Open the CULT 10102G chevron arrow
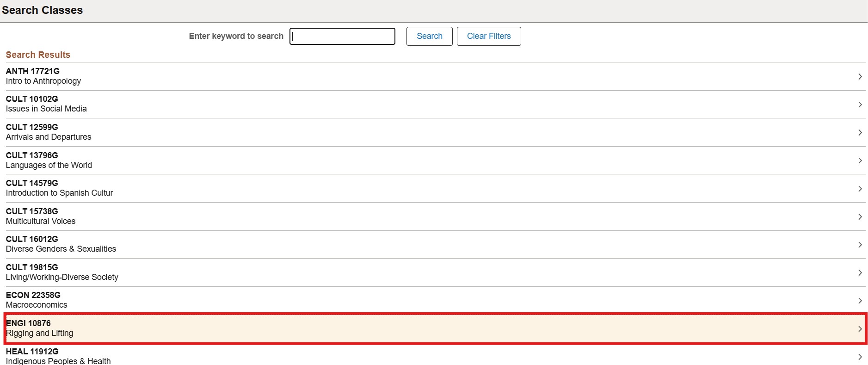This screenshot has height=365, width=868. click(860, 105)
